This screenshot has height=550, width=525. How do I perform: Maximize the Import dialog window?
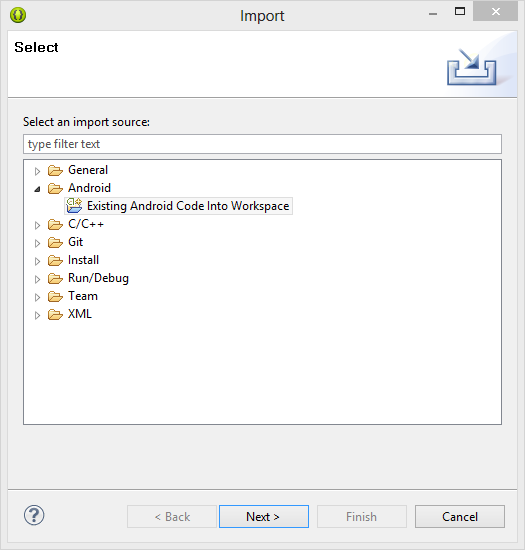[x=460, y=12]
